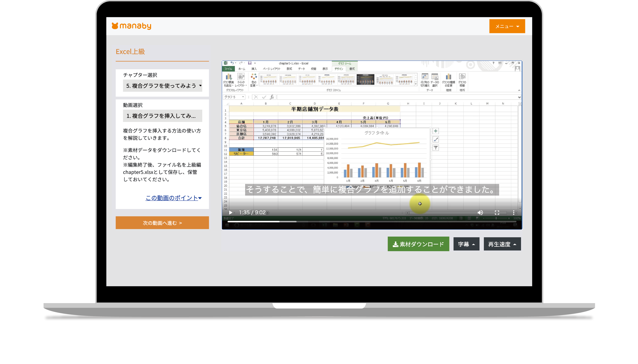Viewport: 638px width, 364px height.
Task: Click the manaby logo
Action: tap(131, 26)
